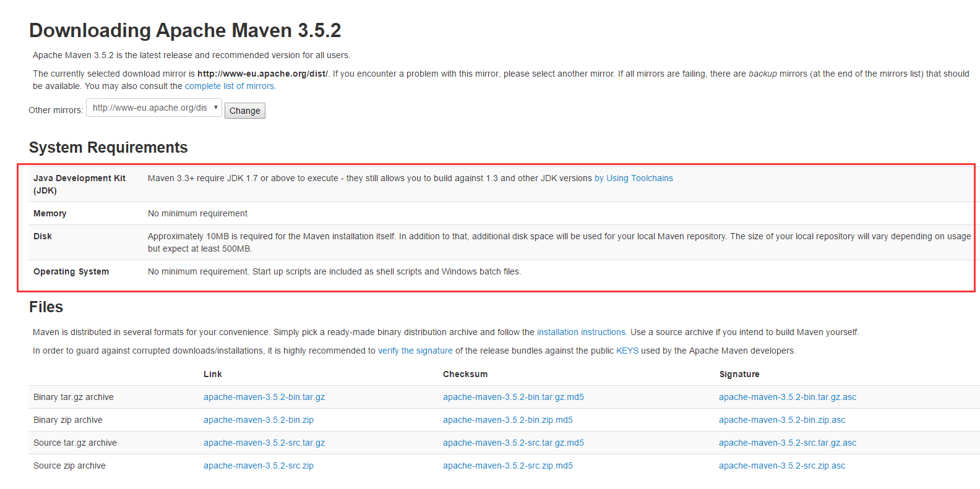
Task: Open apache-maven-3.5.2-src.tar.gz.asc signature
Action: point(788,443)
